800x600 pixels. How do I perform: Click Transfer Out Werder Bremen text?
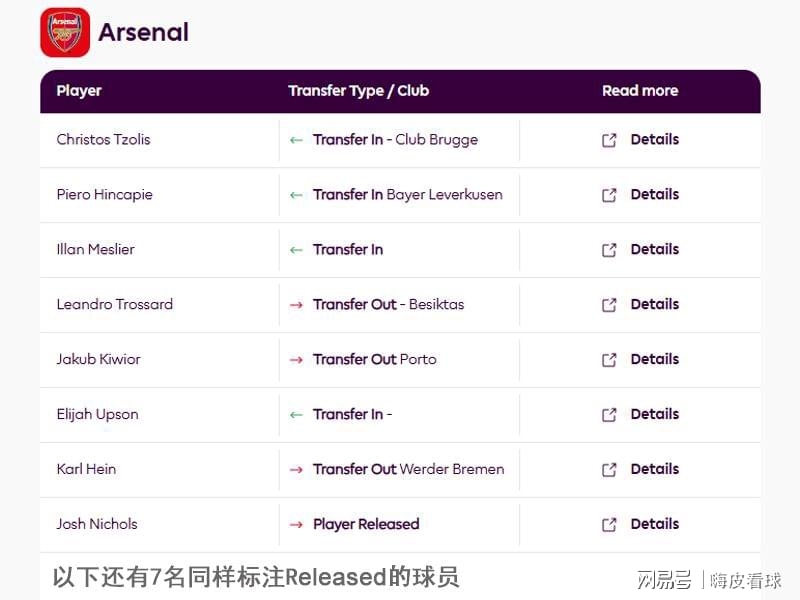click(409, 469)
